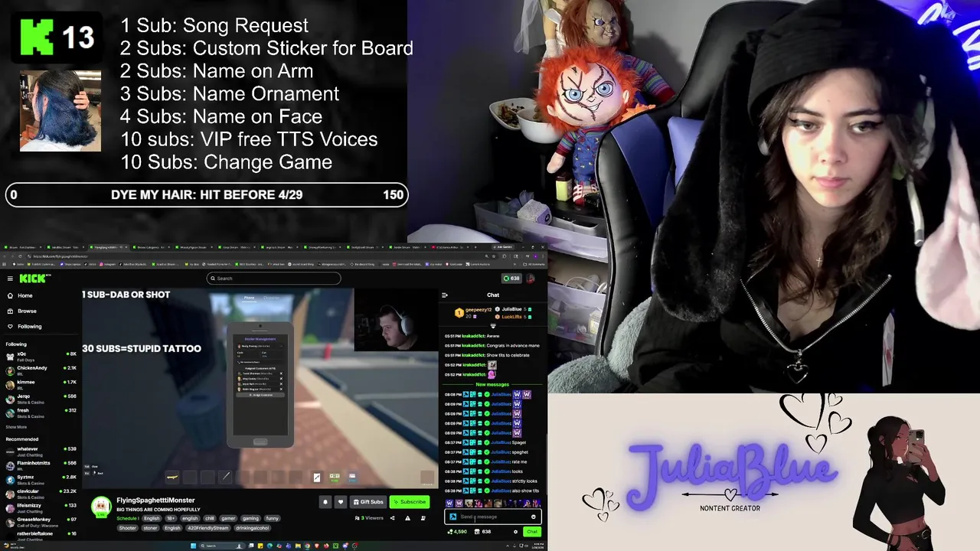
Task: Open clavicular channel in Recommended
Action: coord(40,493)
